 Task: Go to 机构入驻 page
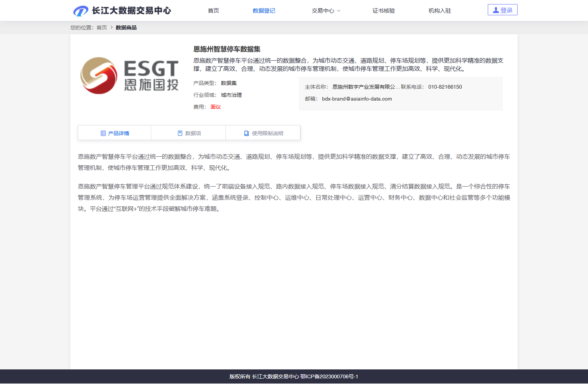[440, 11]
